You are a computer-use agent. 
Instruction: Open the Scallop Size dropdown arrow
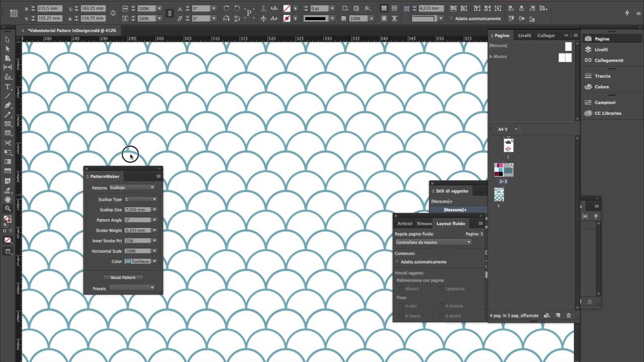point(154,210)
